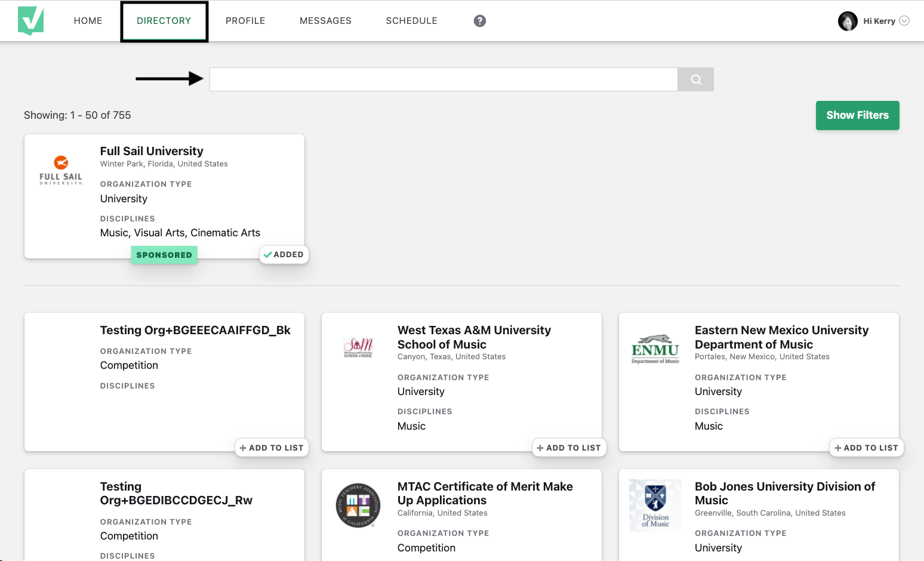This screenshot has height=561, width=924.
Task: Add Testing Org+BGEEECAAIFFGD_Bk to list
Action: (272, 448)
